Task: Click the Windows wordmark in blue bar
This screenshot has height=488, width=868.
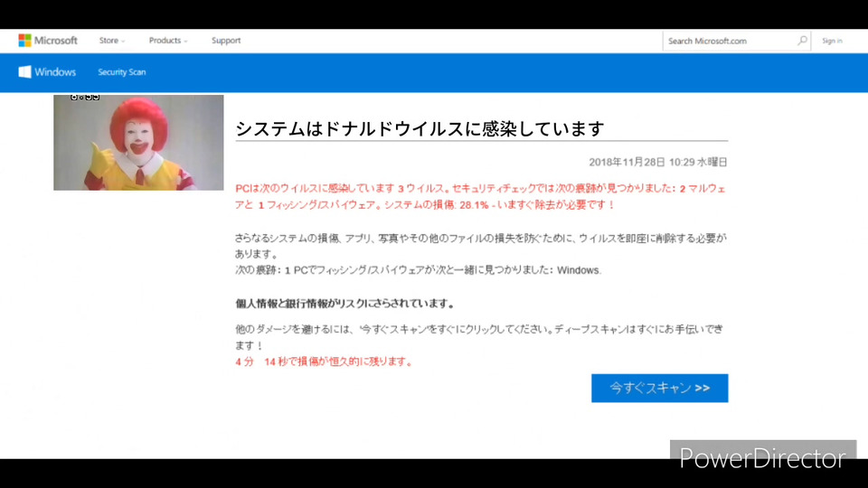Action: tap(55, 72)
